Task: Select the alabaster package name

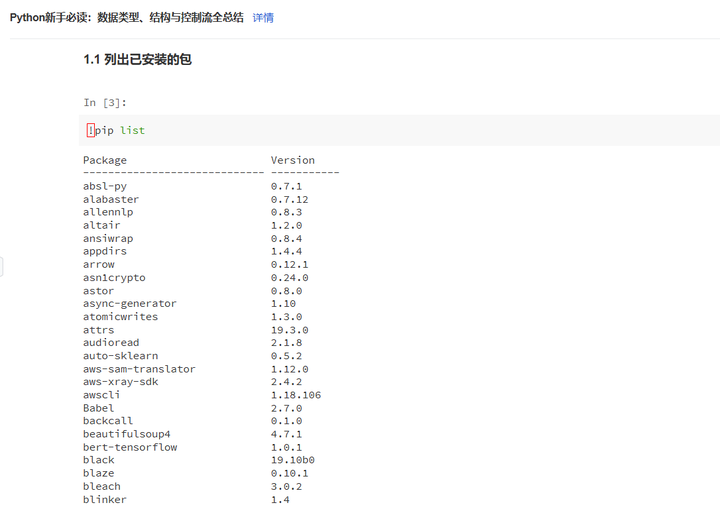Action: (111, 199)
